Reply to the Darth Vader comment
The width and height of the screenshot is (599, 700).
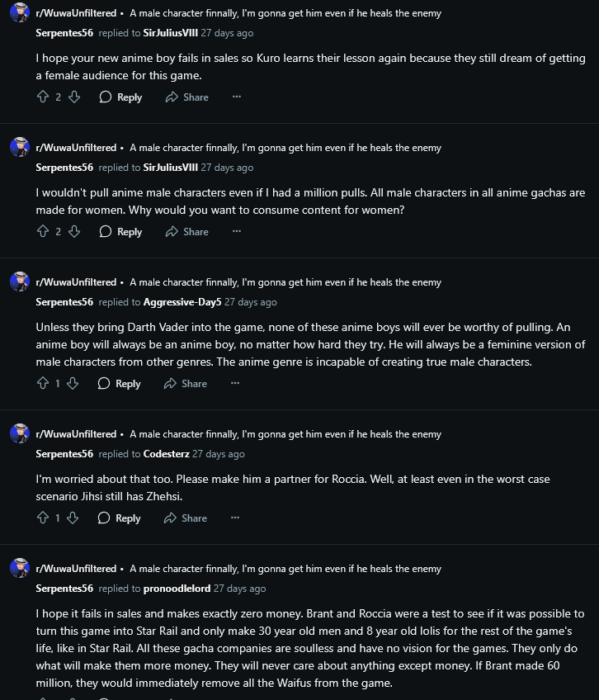pos(120,383)
